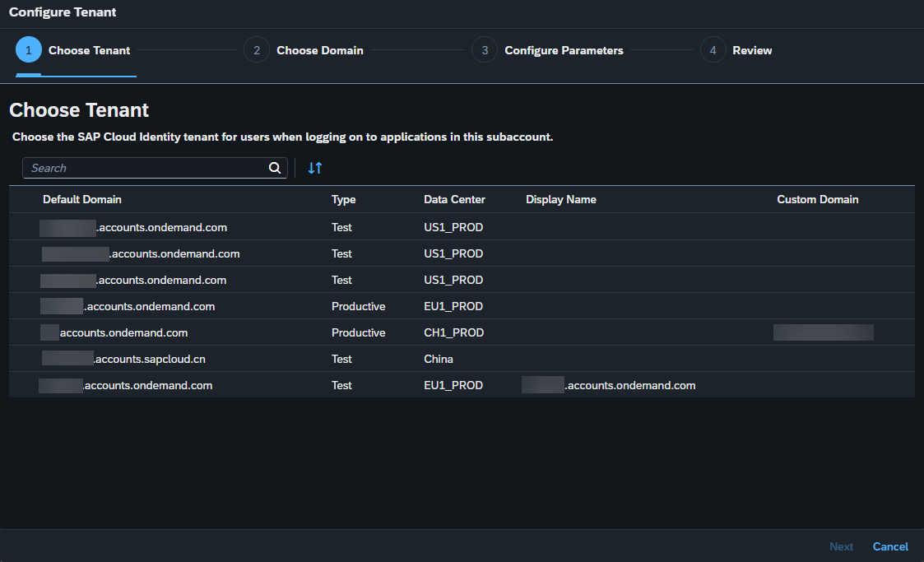The image size is (924, 562).
Task: Click the Cancel button
Action: pyautogui.click(x=890, y=546)
